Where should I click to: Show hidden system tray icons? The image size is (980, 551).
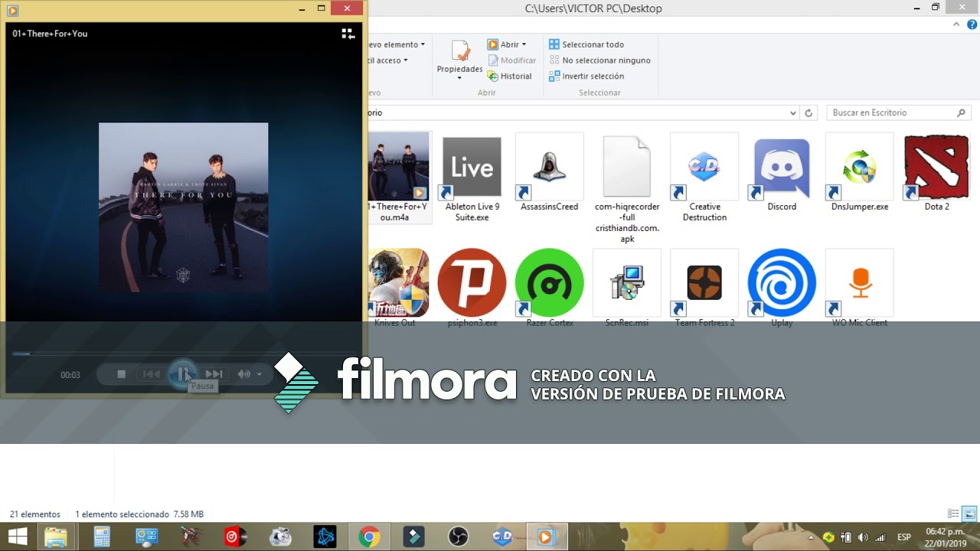point(811,537)
